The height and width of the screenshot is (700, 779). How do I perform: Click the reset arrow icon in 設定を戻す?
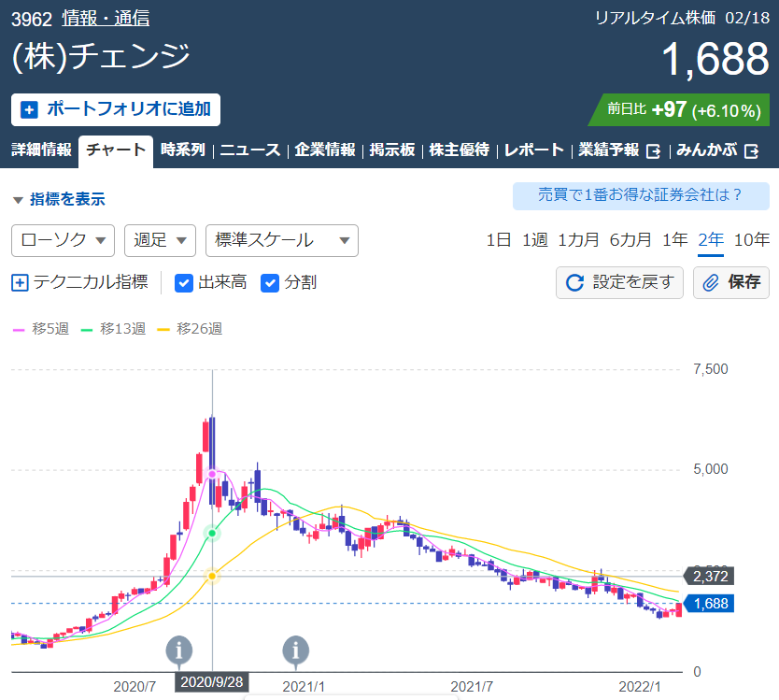(x=574, y=283)
